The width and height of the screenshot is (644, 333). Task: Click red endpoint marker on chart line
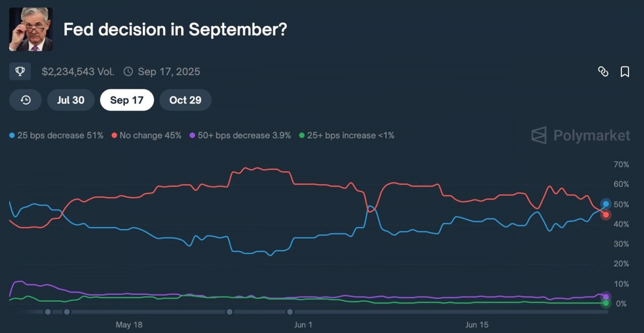point(606,215)
